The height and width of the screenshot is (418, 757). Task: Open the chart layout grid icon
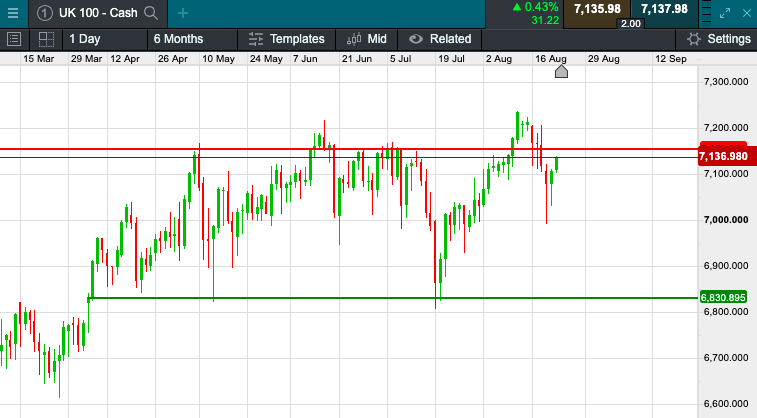46,39
